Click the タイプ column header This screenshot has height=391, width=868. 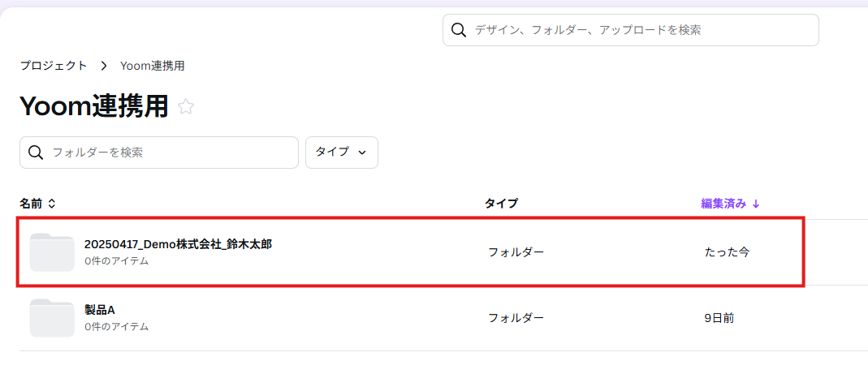click(501, 204)
